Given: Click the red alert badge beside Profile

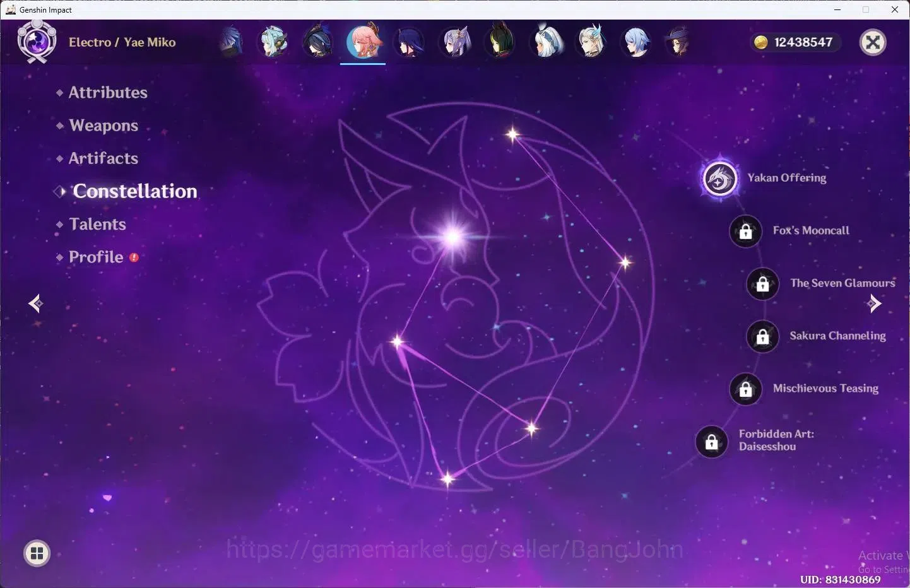Looking at the screenshot, I should tap(134, 257).
